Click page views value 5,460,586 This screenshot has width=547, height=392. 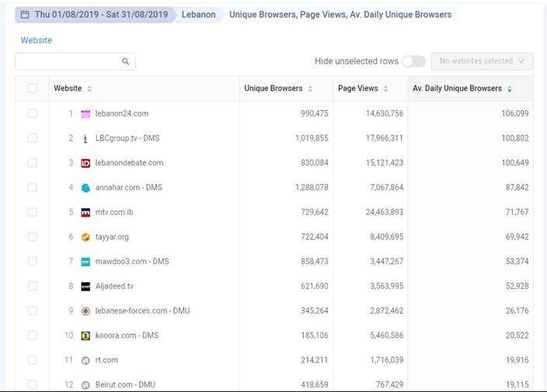pos(386,335)
